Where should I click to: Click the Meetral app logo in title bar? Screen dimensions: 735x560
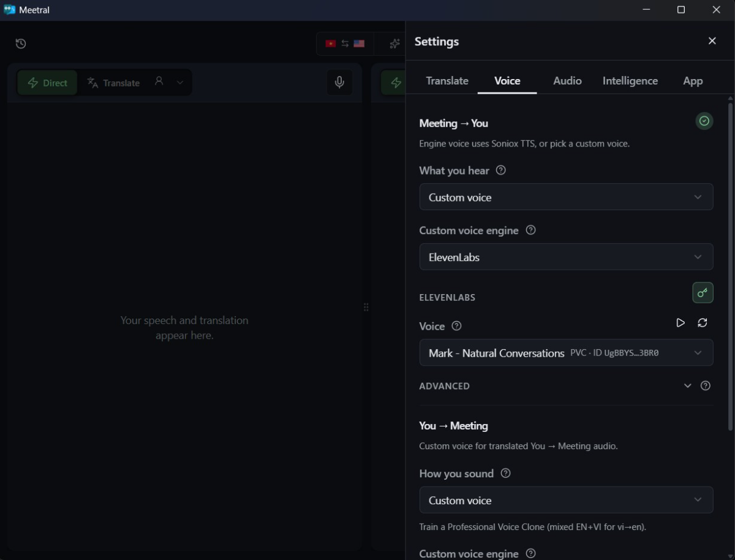coord(9,10)
